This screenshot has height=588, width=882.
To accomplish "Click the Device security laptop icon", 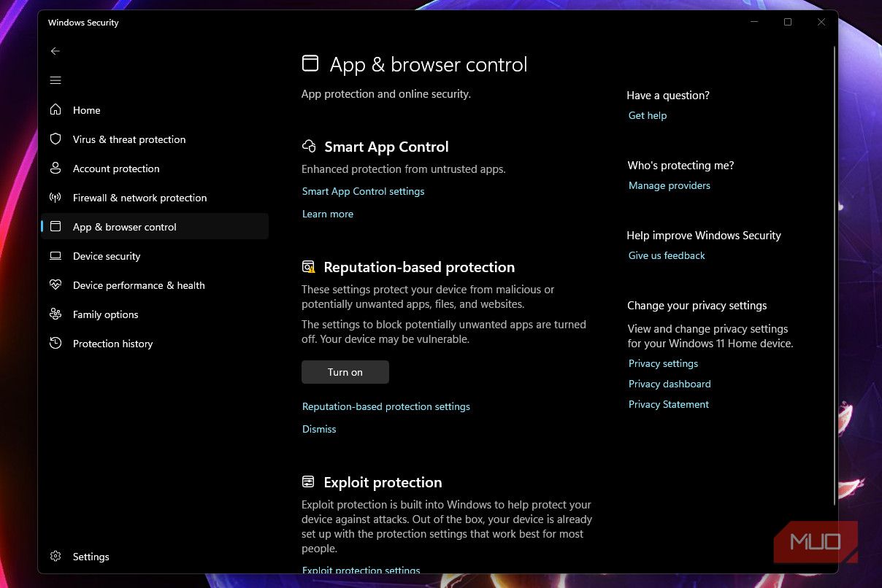I will tap(55, 255).
